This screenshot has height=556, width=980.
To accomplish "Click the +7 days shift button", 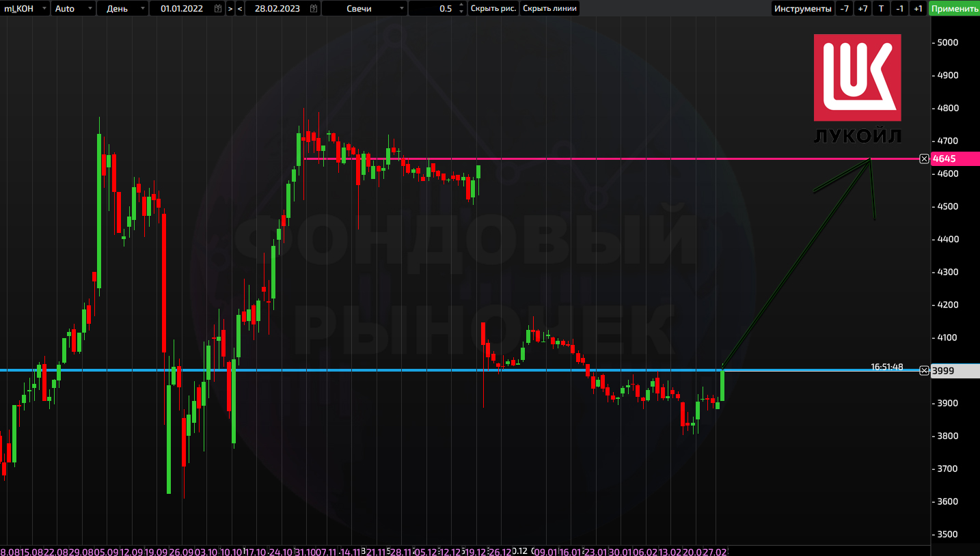I will 863,8.
